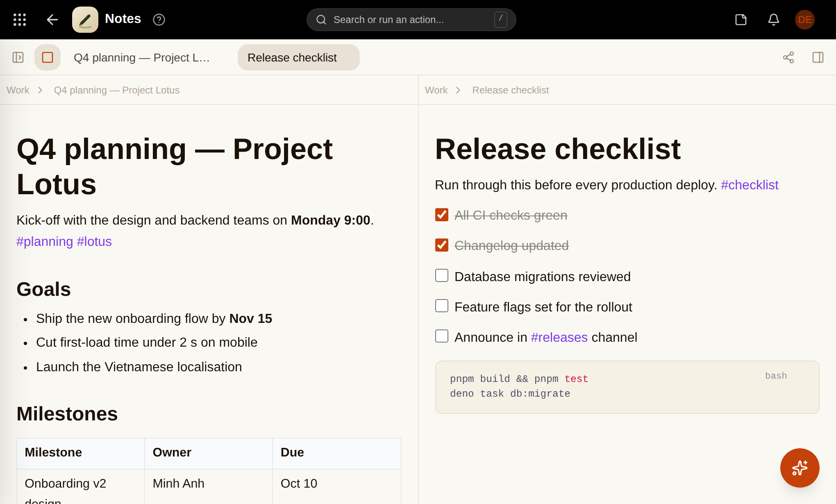
Task: Click the slash shortcut key hint
Action: 501,19
